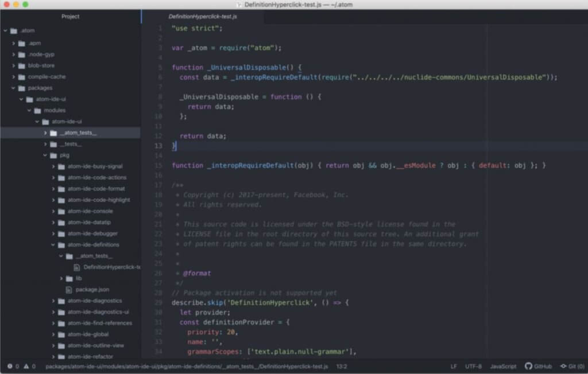This screenshot has height=374, width=588.
Task: Collapse the .atom root folder chevron
Action: (5, 30)
